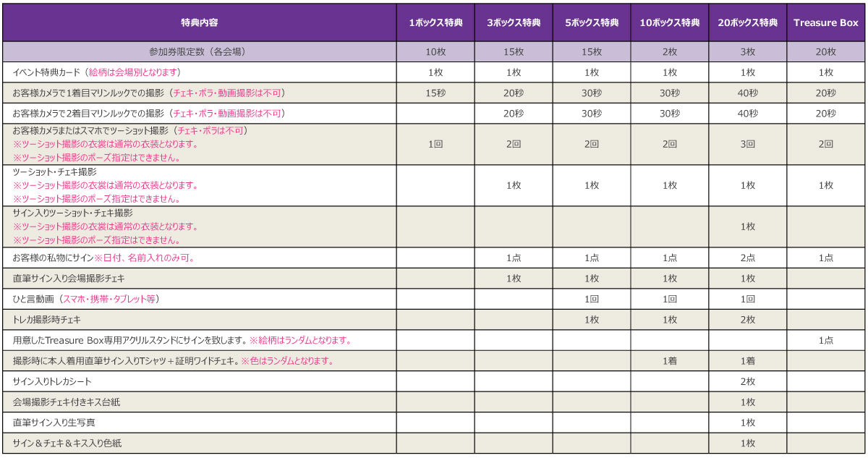This screenshot has width=868, height=458.
Task: Click the pink ※日付、名前入れのみ可 note
Action: [145, 258]
